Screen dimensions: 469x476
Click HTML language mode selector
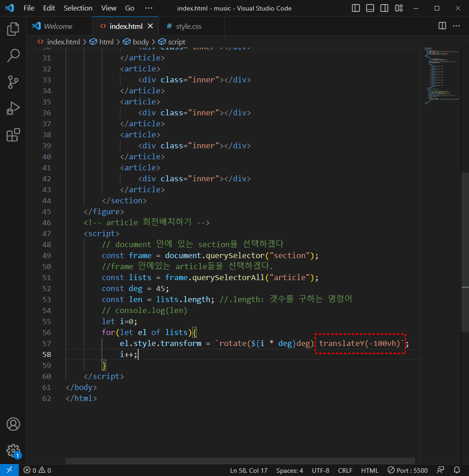pos(370,470)
